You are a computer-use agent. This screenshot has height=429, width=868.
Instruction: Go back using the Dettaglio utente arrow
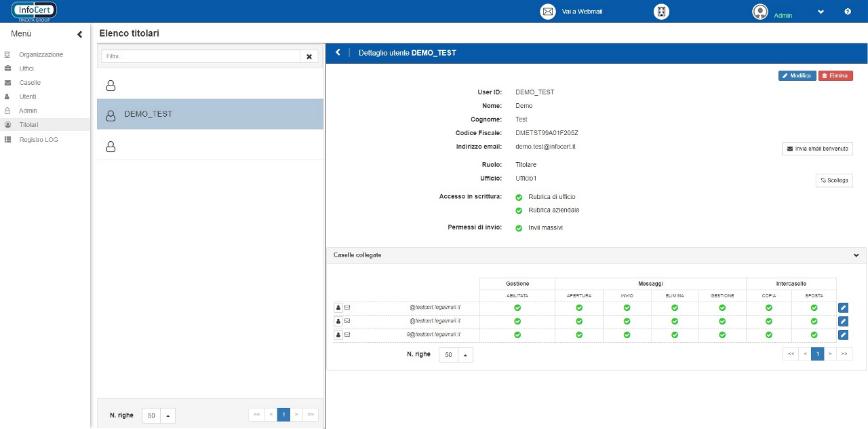(x=338, y=52)
